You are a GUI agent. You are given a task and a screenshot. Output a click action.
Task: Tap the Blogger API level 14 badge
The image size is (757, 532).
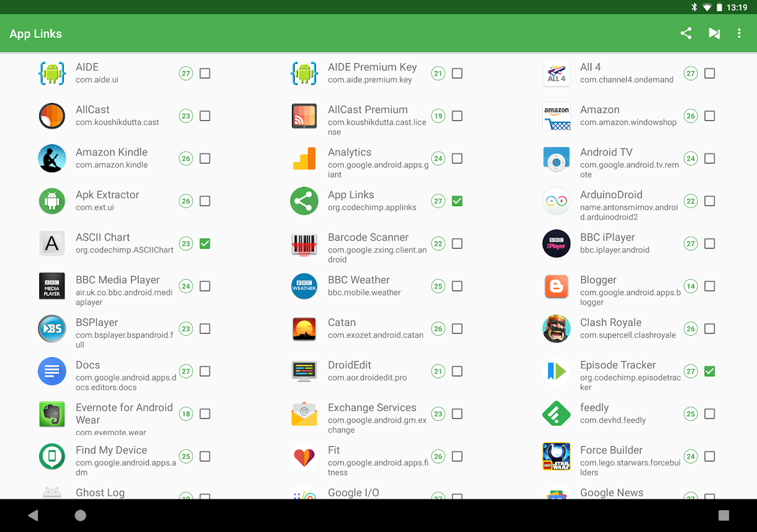691,286
